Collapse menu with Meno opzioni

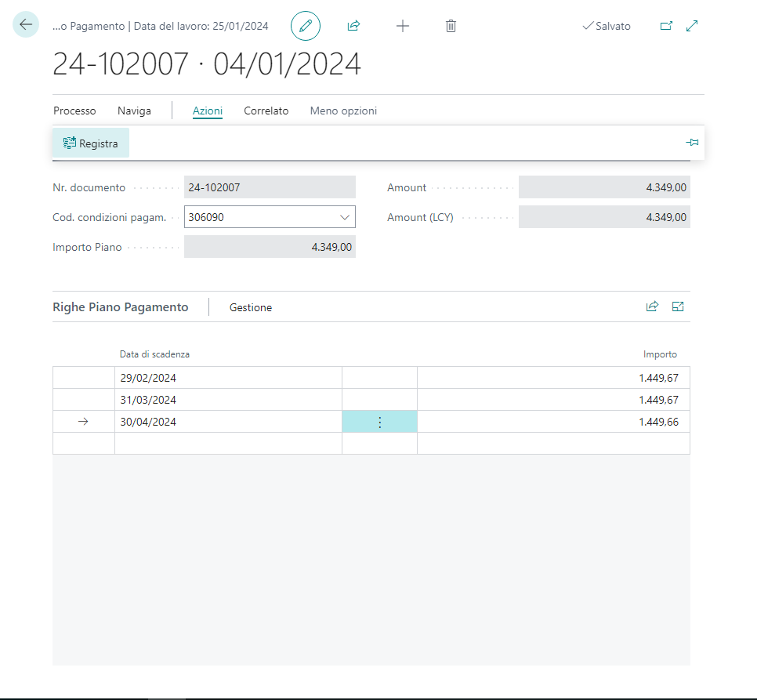(x=343, y=111)
